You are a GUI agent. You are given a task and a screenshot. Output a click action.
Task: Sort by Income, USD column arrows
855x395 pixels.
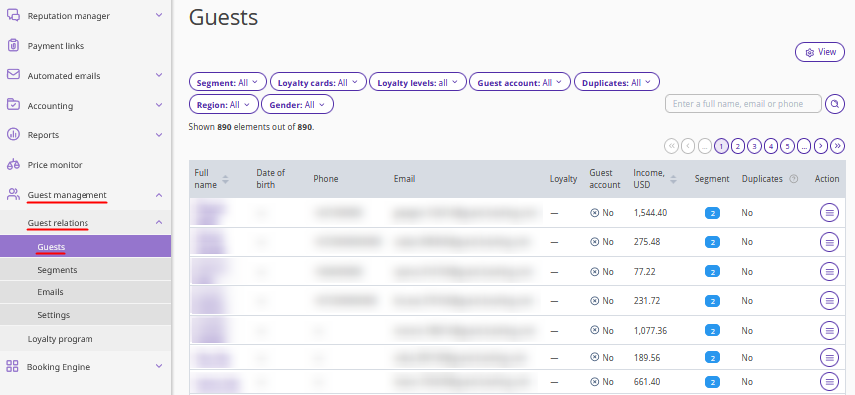pyautogui.click(x=674, y=179)
